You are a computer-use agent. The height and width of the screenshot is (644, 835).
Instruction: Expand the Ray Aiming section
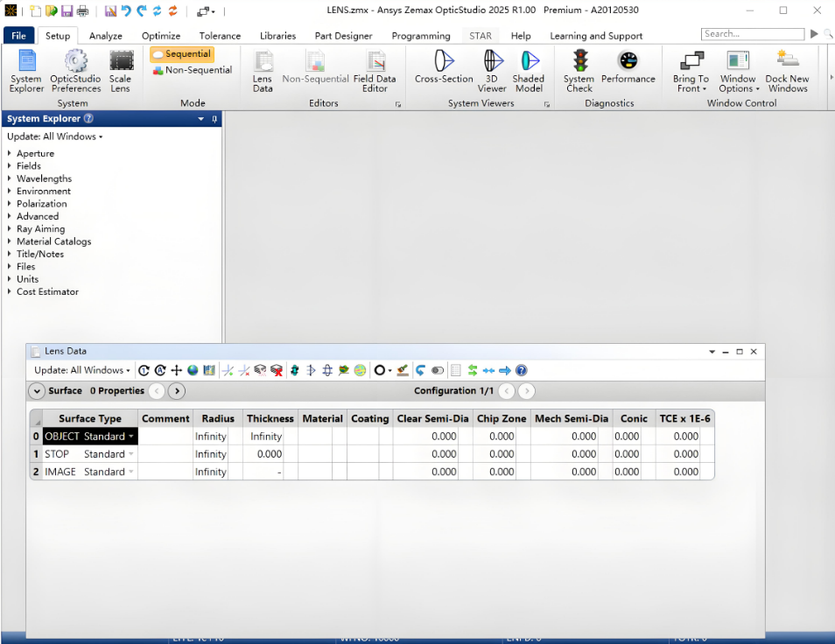pos(10,229)
